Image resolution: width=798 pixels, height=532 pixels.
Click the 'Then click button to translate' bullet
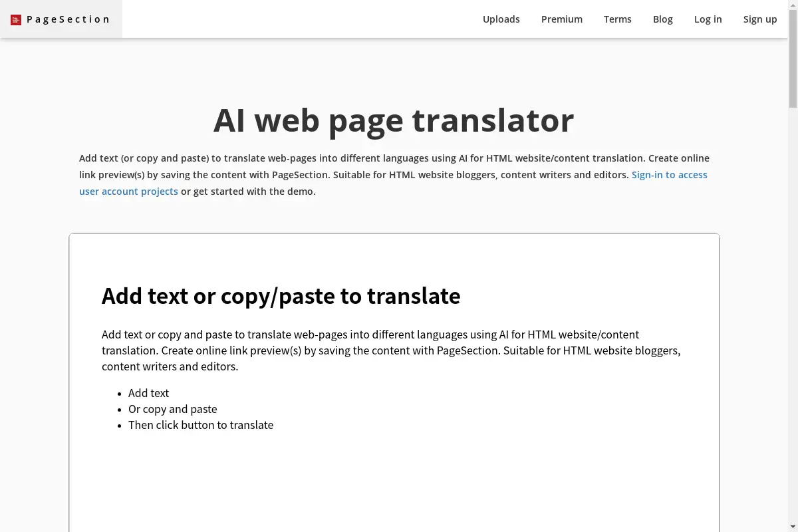tap(201, 425)
